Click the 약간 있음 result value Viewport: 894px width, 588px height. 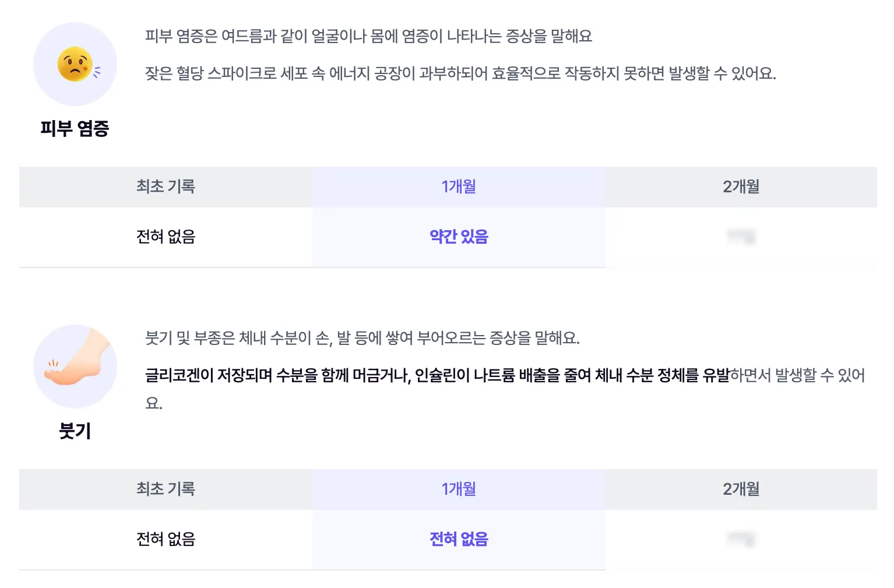pos(459,237)
